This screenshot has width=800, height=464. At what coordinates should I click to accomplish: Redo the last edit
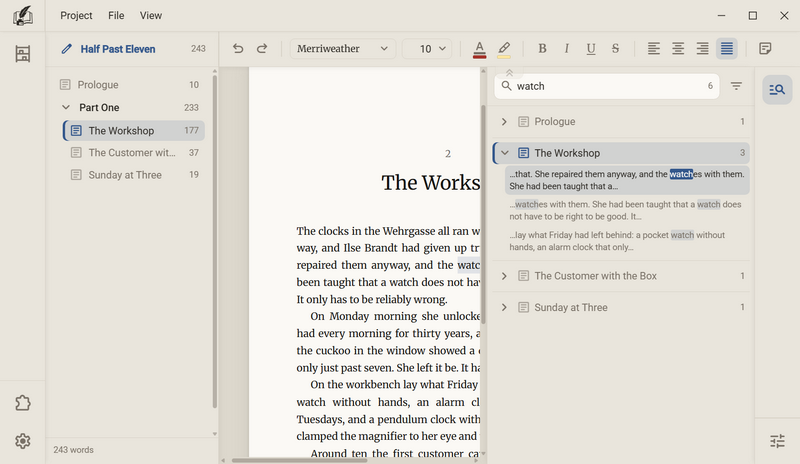pos(262,48)
